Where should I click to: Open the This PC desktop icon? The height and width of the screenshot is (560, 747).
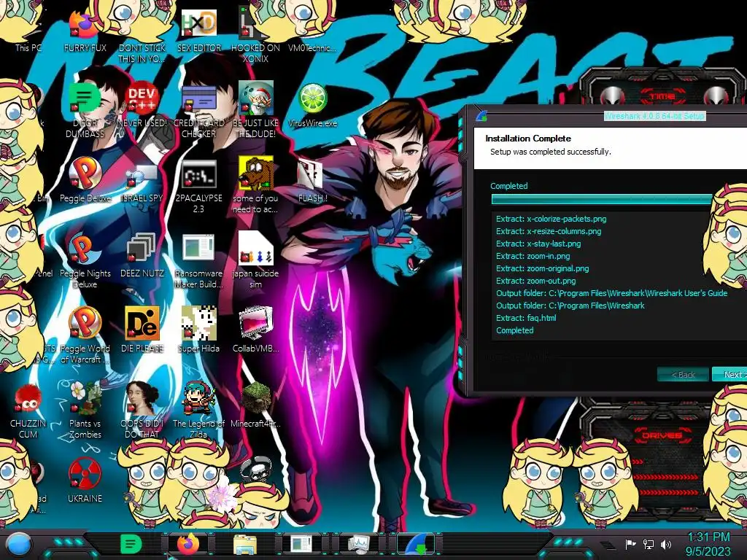(x=28, y=47)
